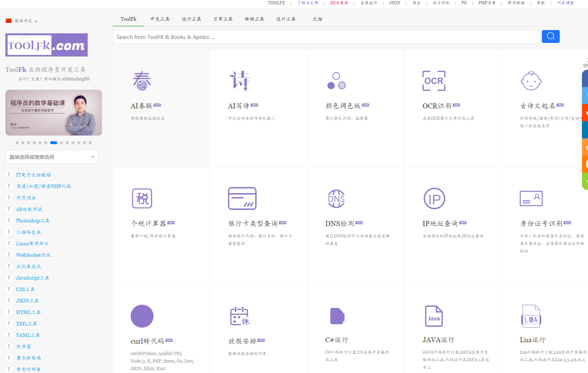The height and width of the screenshot is (373, 588).
Task: Focus the Search from ToolFK input field
Action: tap(326, 37)
